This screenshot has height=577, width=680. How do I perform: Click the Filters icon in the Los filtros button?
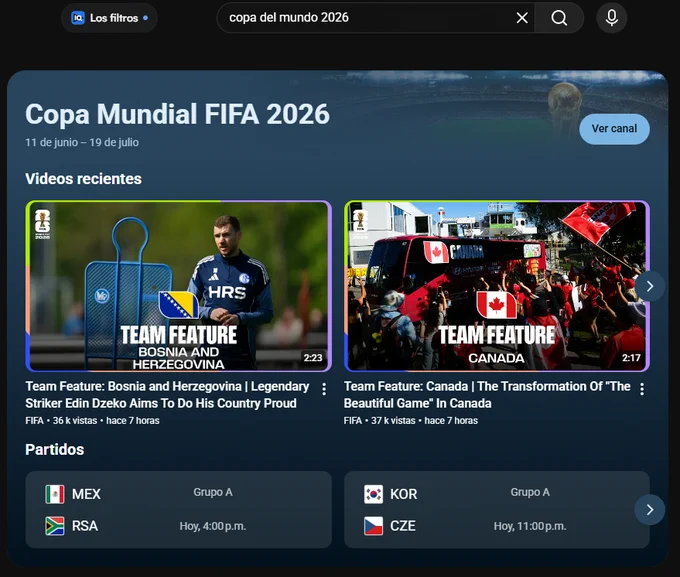[x=78, y=18]
